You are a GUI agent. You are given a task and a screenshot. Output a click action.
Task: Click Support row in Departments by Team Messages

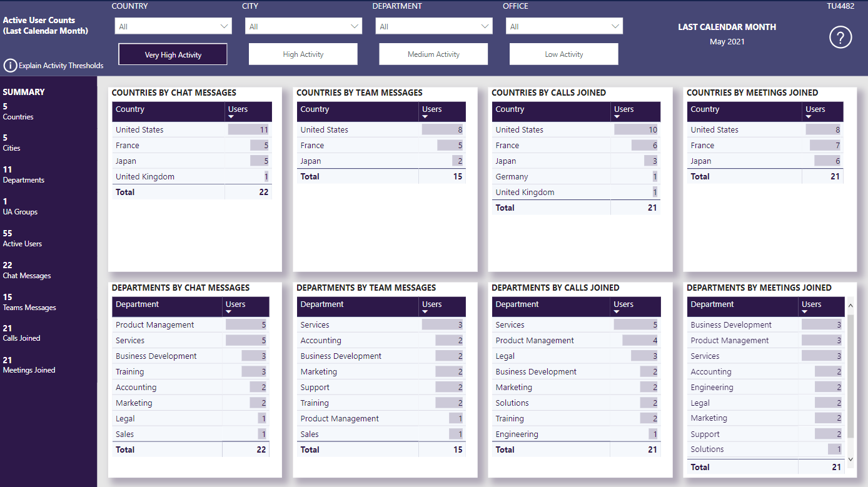click(x=381, y=388)
